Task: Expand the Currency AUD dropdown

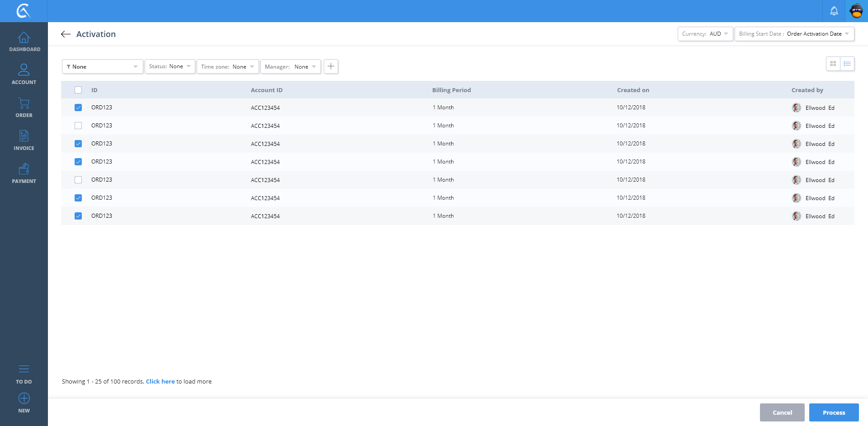Action: pyautogui.click(x=705, y=34)
